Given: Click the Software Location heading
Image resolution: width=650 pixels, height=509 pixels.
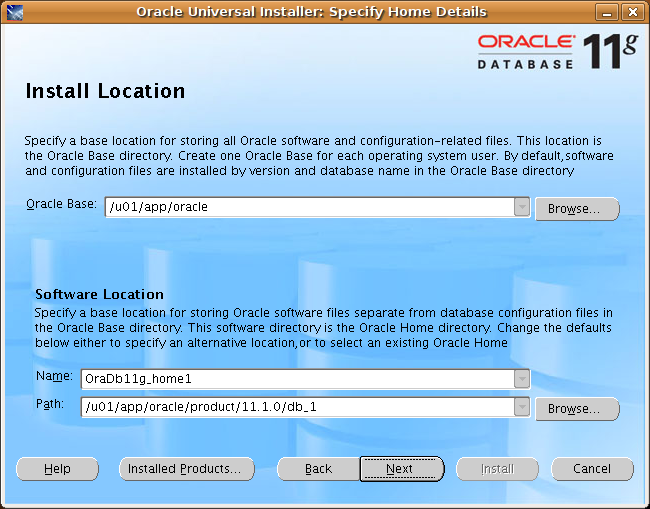Looking at the screenshot, I should (99, 295).
